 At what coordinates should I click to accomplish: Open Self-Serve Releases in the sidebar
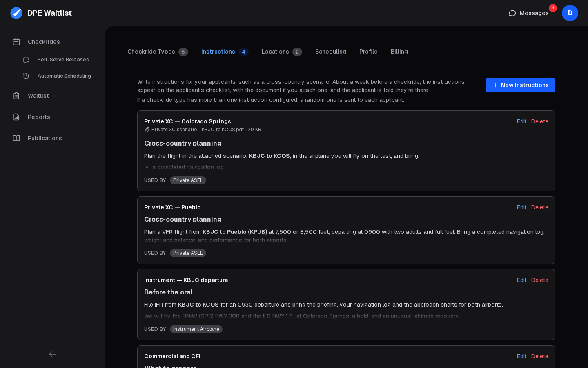pos(57,60)
